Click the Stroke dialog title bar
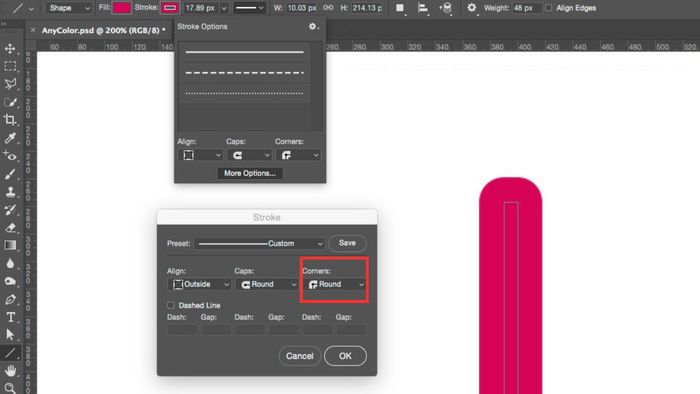Screen dimensions: 700x394 point(267,217)
